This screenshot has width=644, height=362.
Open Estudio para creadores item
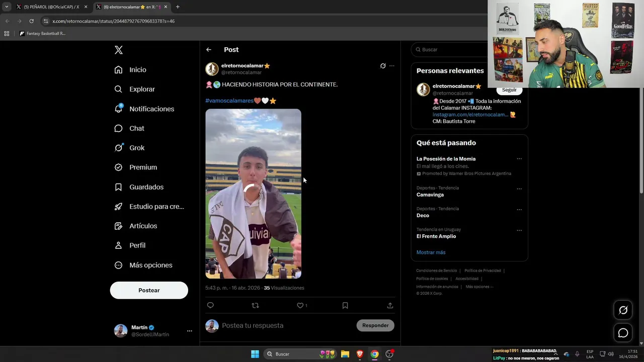point(149,206)
